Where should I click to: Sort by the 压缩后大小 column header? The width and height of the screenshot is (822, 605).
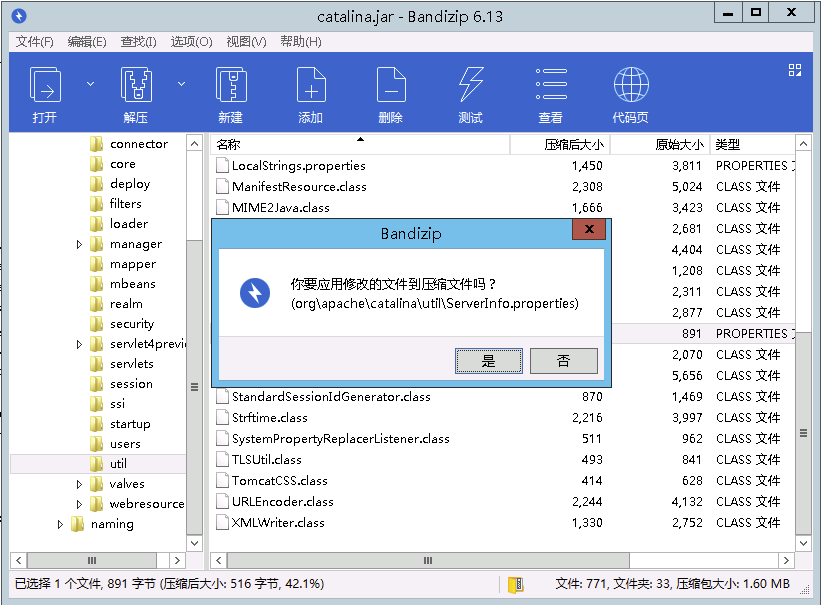[x=560, y=144]
